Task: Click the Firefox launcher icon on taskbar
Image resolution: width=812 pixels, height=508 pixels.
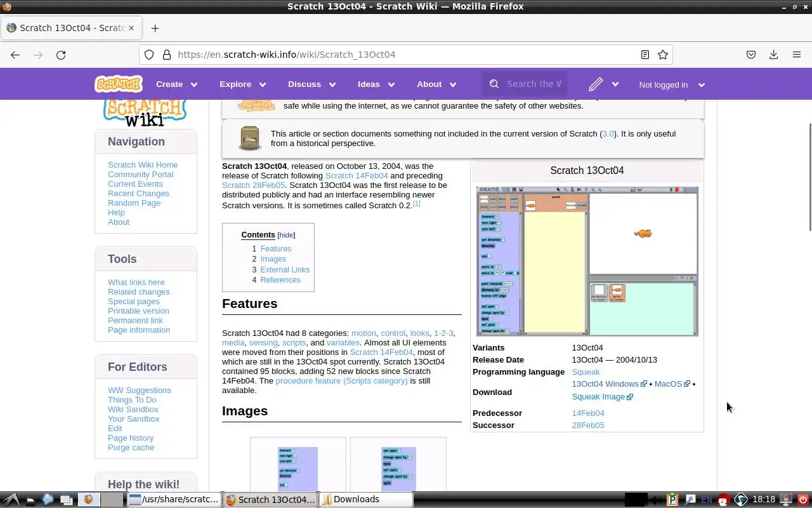Action: [88, 500]
